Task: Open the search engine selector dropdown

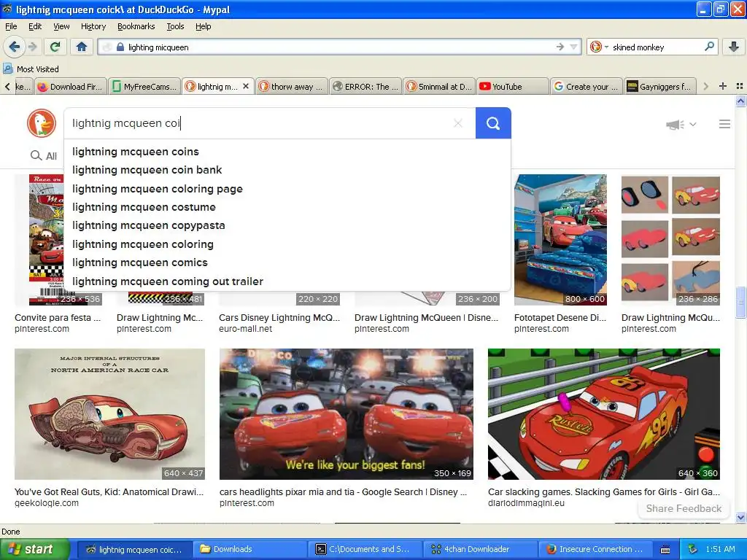Action: click(x=600, y=47)
